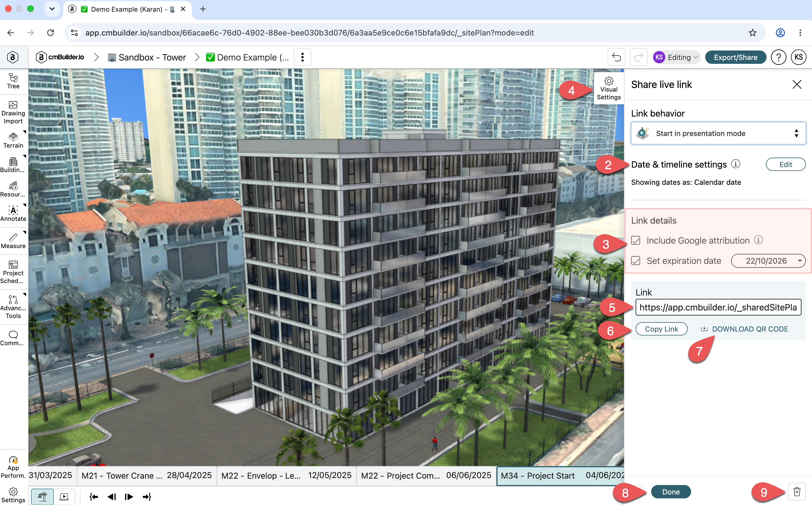The width and height of the screenshot is (812, 505).
Task: Toggle Set expiration date checkbox
Action: coord(636,261)
